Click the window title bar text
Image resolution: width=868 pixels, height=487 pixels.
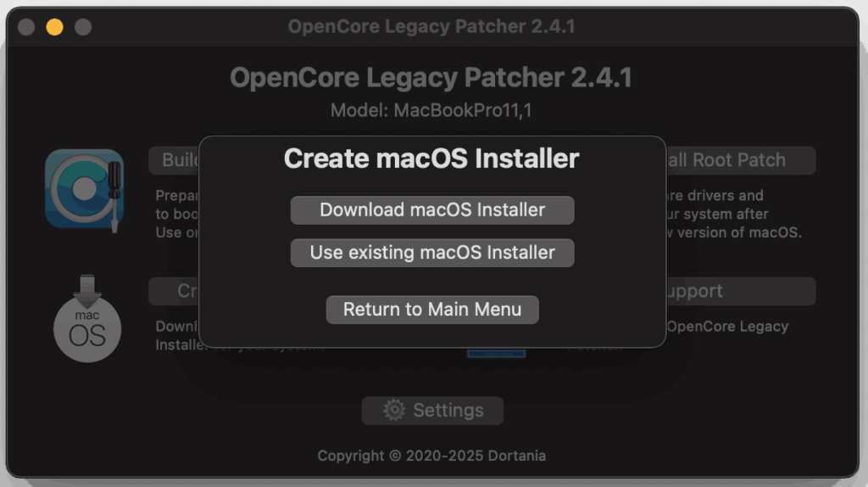pyautogui.click(x=431, y=26)
